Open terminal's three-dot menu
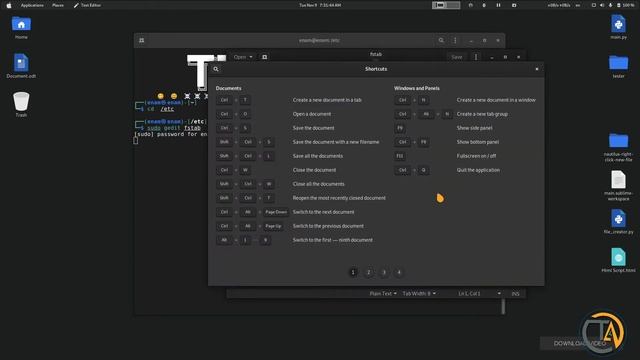This screenshot has height=360, width=640. 455,40
